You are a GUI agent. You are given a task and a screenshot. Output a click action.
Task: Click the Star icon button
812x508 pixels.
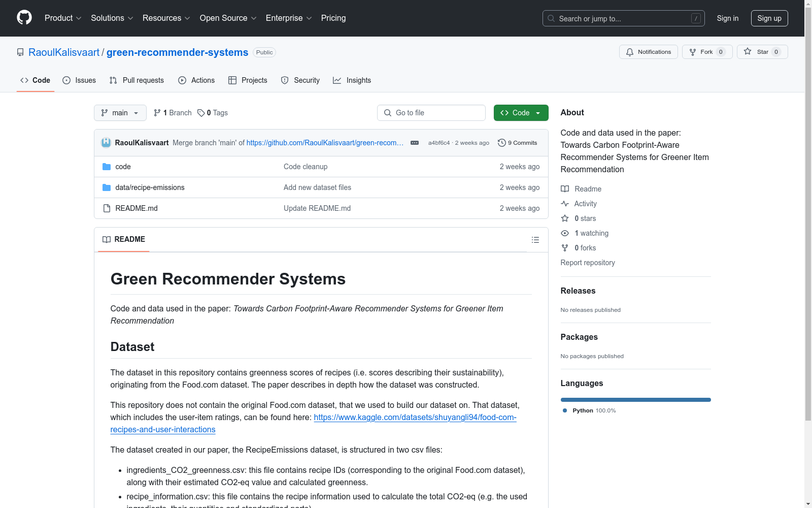(x=748, y=51)
